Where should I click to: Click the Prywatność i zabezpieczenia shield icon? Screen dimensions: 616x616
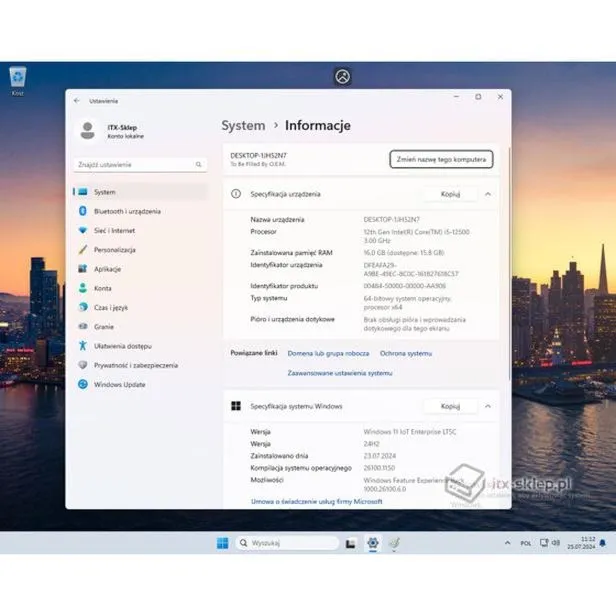click(83, 365)
